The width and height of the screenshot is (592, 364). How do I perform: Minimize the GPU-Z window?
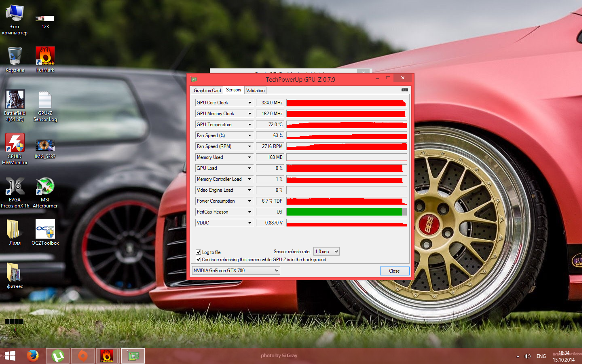pos(377,78)
